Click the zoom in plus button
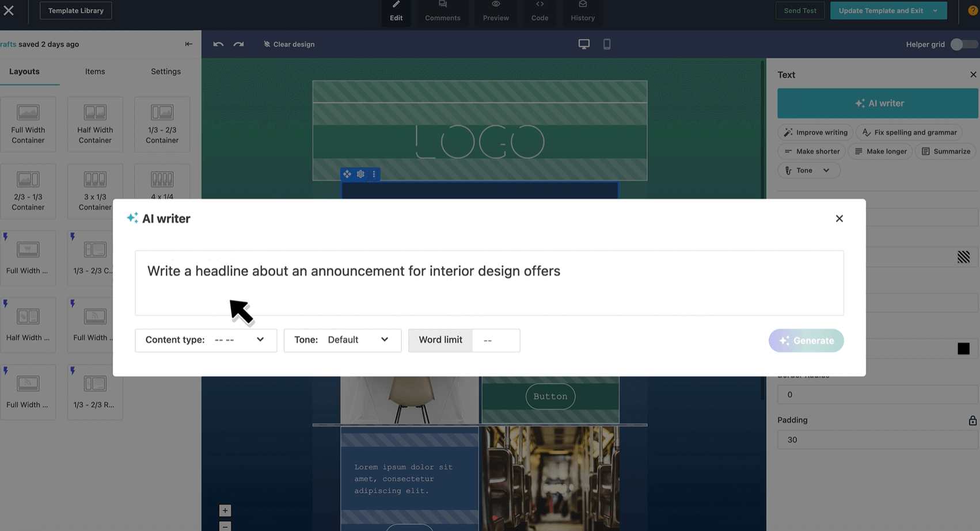Viewport: 980px width, 531px height. pos(225,510)
